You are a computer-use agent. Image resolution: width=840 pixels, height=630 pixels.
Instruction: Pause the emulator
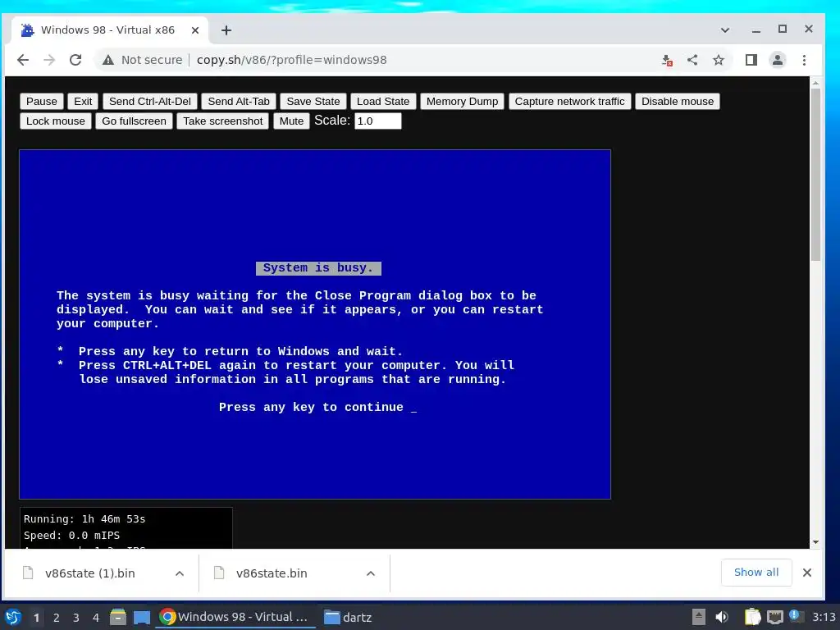coord(42,102)
